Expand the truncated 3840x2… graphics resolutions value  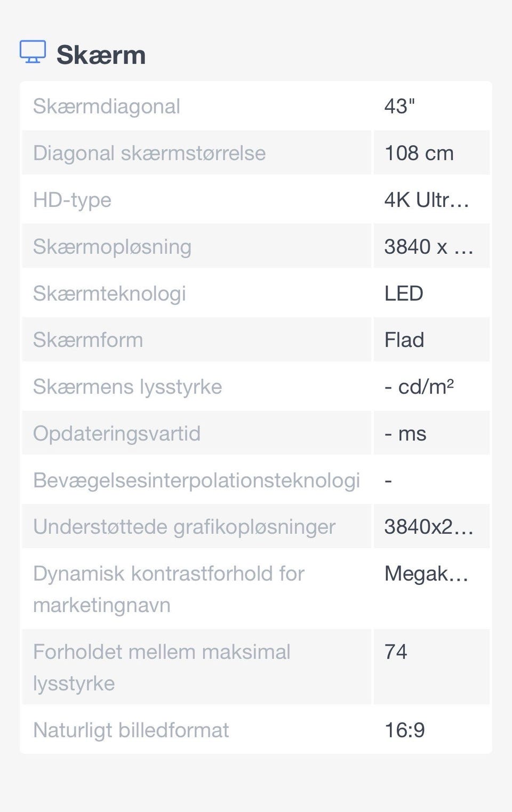click(429, 527)
